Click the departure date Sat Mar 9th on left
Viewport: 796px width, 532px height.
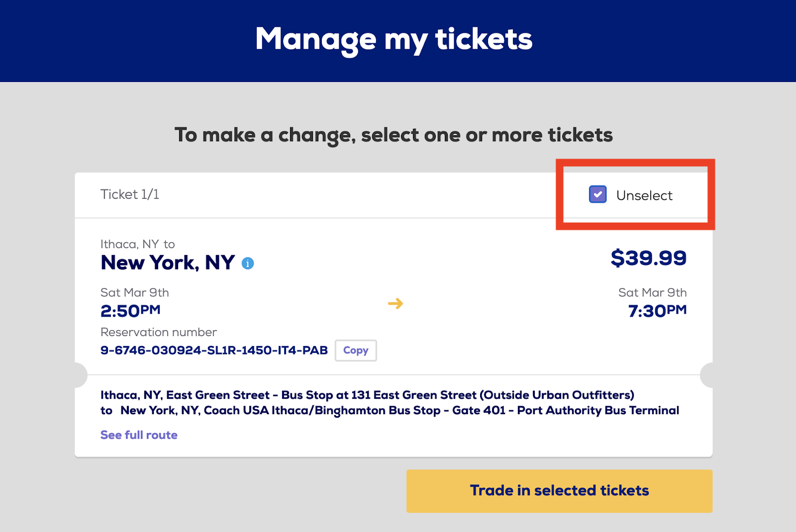click(135, 292)
